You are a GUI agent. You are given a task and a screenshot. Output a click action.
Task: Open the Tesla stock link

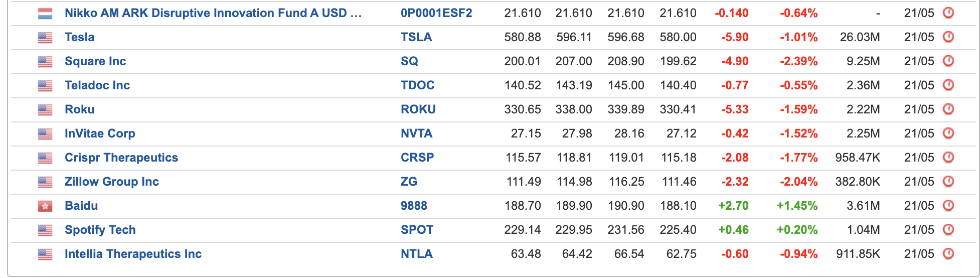[79, 37]
